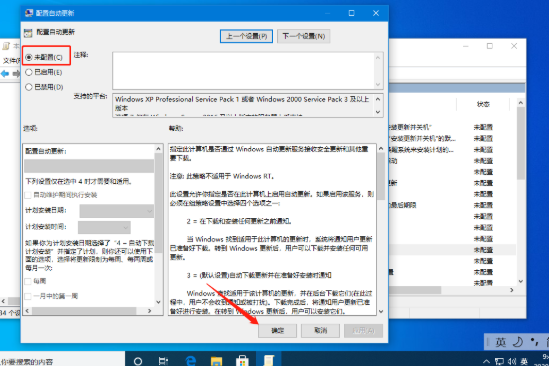Click the policy editor icon on taskbar
This screenshot has height=366, width=549.
pyautogui.click(x=269, y=360)
